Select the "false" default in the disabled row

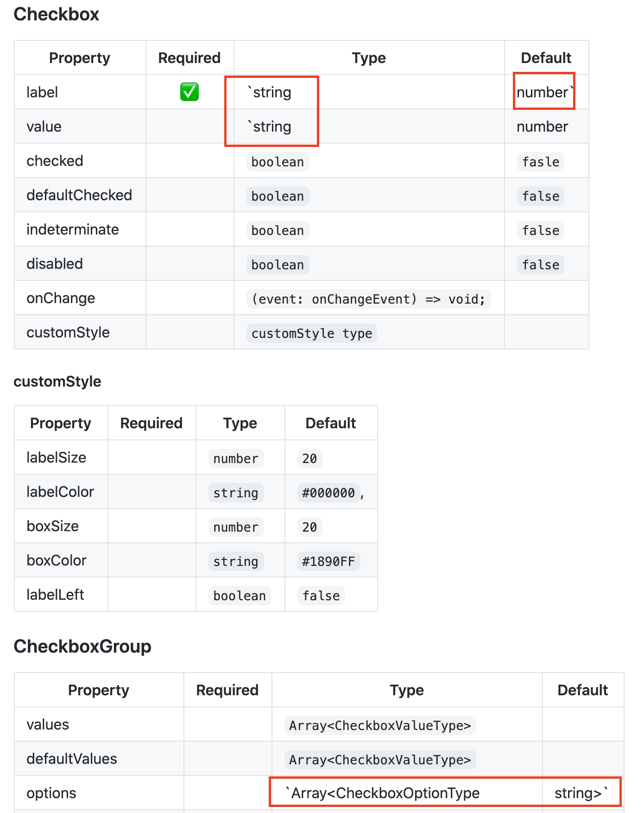pos(541,265)
